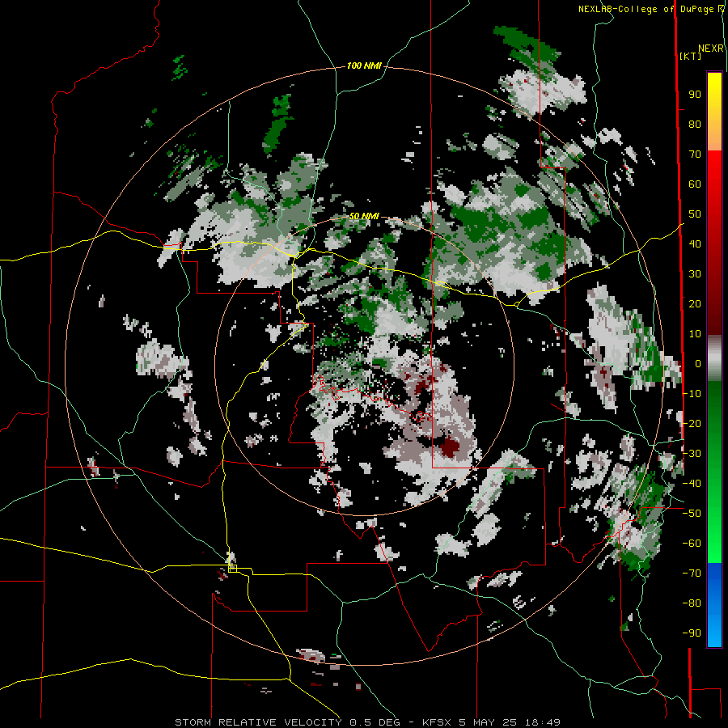
Task: Click the -10 colorbar label
Action: (x=692, y=394)
